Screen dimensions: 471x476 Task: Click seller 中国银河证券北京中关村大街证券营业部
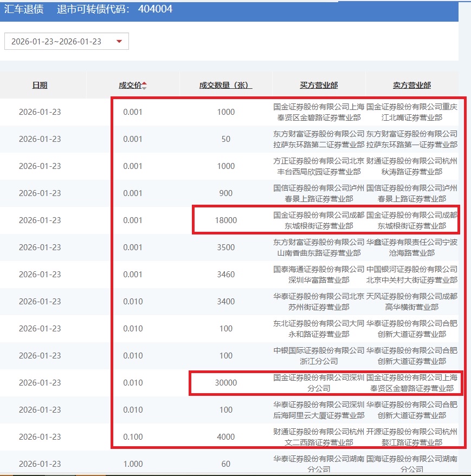(x=412, y=274)
